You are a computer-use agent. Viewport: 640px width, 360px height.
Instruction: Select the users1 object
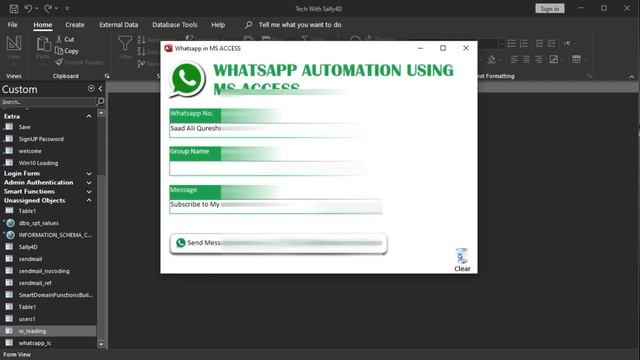[48, 319]
